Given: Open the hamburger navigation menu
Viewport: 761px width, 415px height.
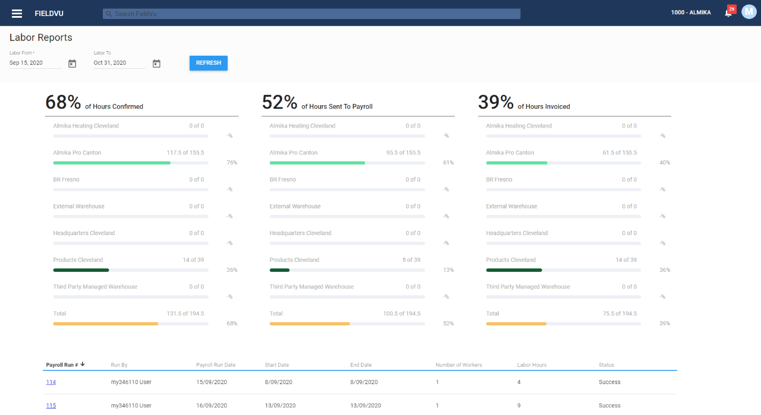Looking at the screenshot, I should click(17, 14).
